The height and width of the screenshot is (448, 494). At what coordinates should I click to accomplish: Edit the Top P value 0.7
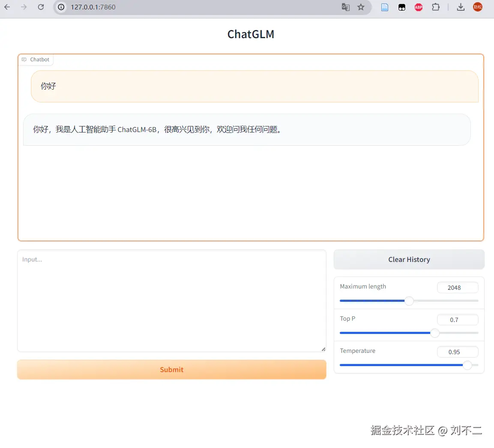[458, 320]
